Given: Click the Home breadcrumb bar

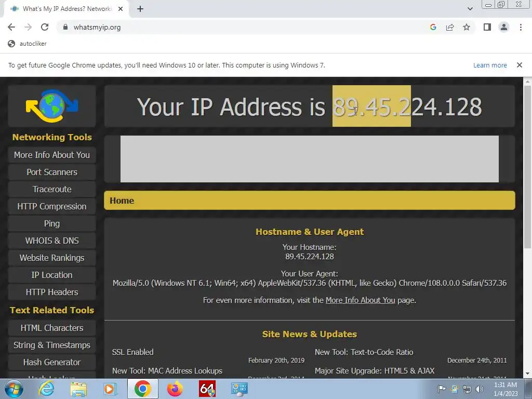Looking at the screenshot, I should (310, 201).
